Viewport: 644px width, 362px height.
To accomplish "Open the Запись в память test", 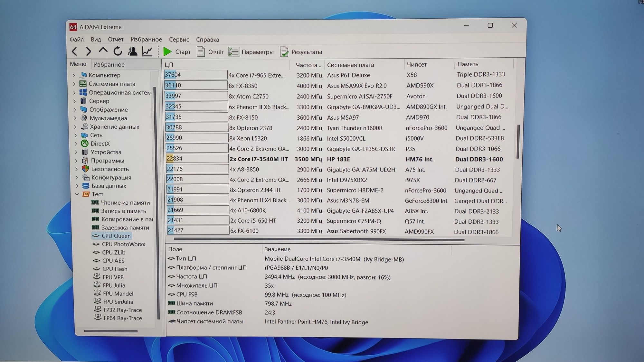I will [119, 211].
